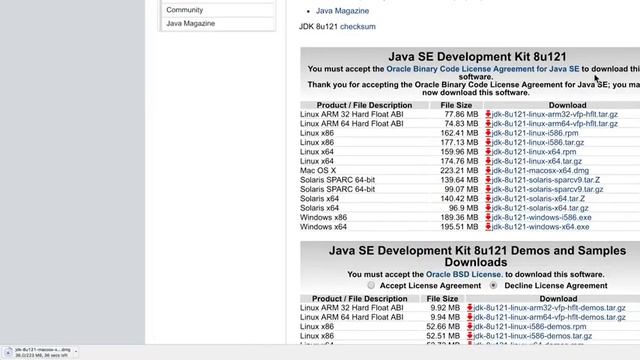Open the Java Magazine bullet link
Viewport: 640px width, 360px height.
click(342, 11)
